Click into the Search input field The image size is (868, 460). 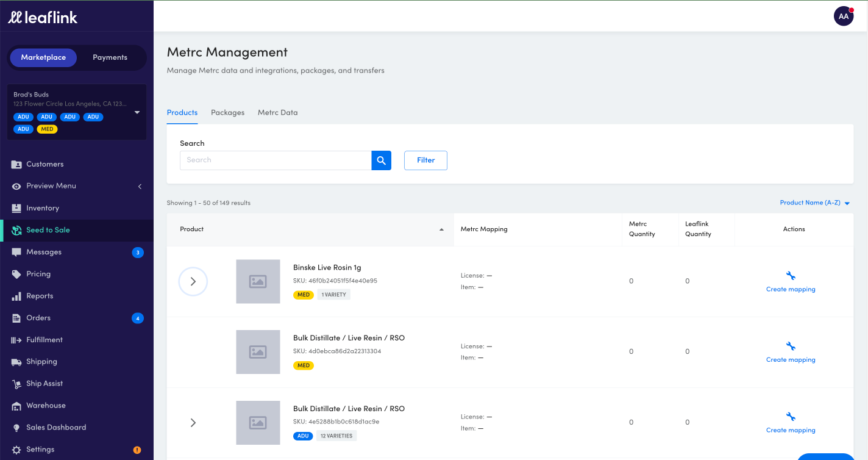pos(276,160)
